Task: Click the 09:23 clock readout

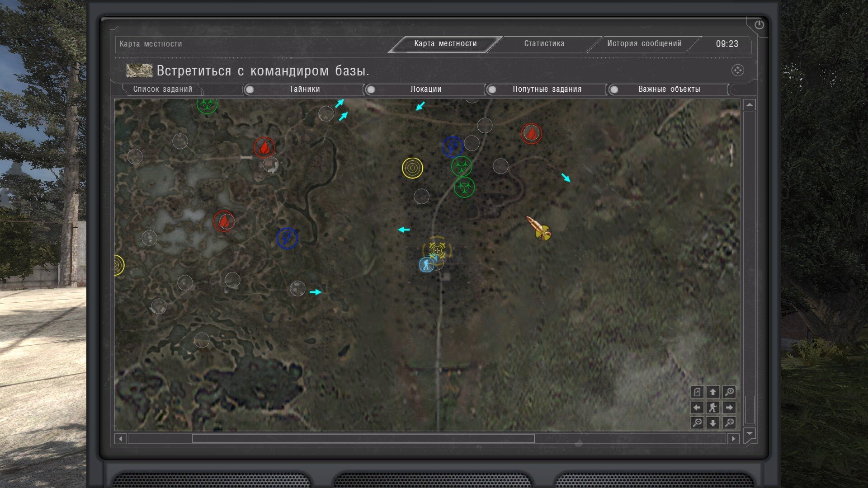Action: pyautogui.click(x=727, y=44)
